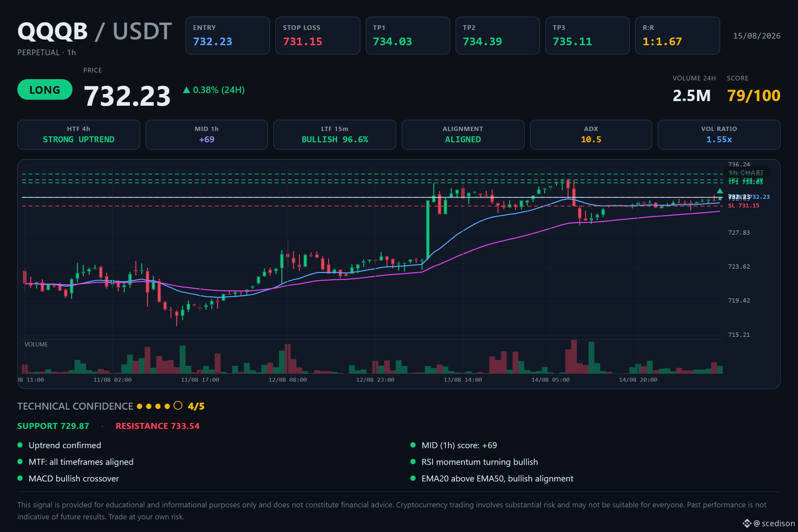Click the QQQB / USDT pair title
This screenshot has height=532, width=798.
click(x=95, y=32)
